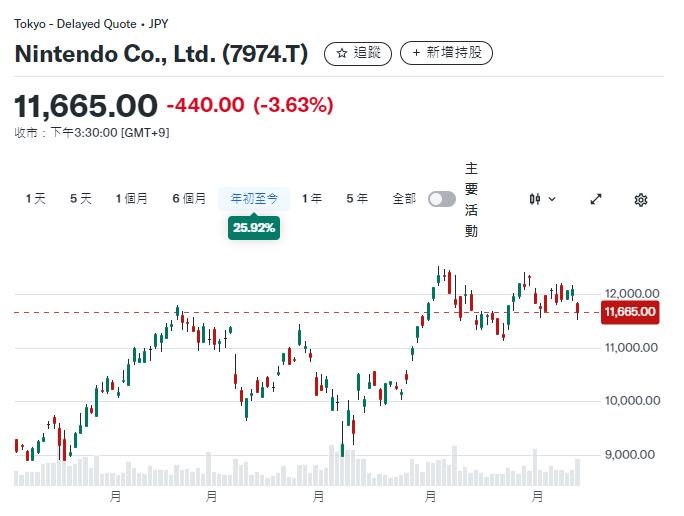Image resolution: width=684 pixels, height=516 pixels.
Task: Select the 1天 time range
Action: [36, 199]
